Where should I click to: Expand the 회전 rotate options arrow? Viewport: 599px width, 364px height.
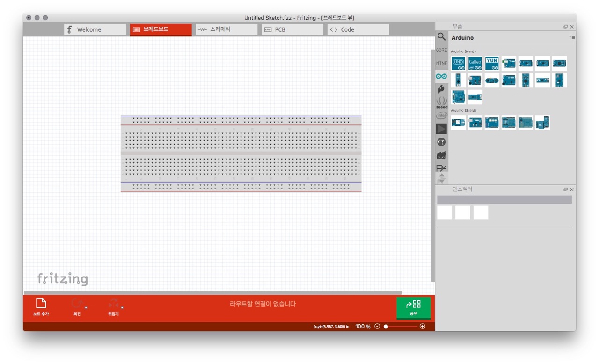pos(86,307)
